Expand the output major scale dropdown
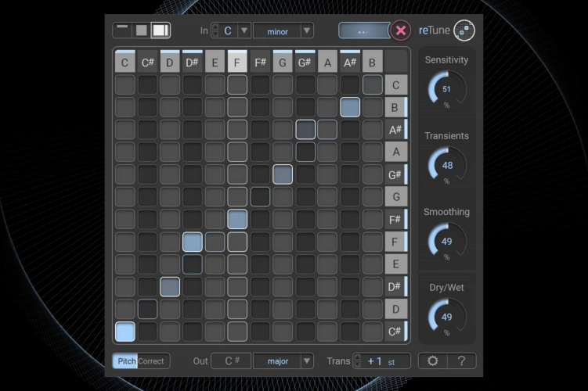 coord(307,361)
